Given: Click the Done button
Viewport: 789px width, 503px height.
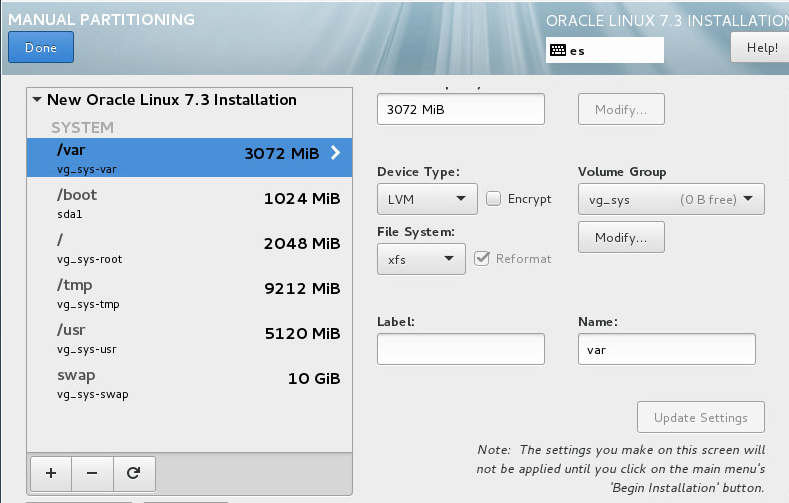Looking at the screenshot, I should pos(41,47).
